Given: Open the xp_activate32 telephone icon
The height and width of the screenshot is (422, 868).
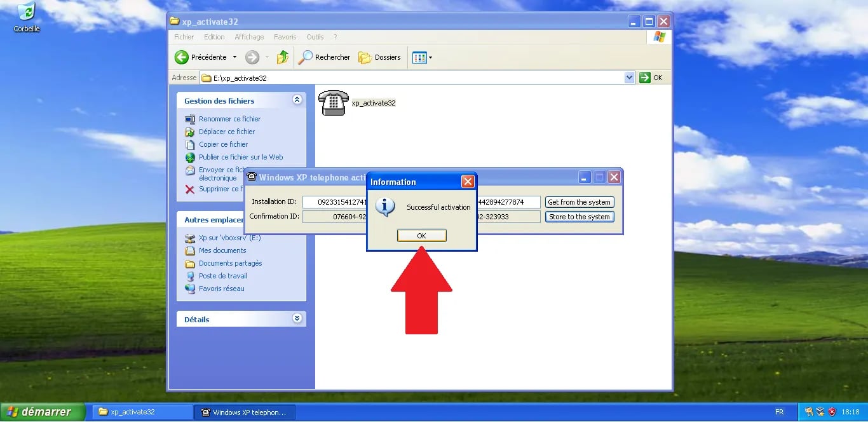Looking at the screenshot, I should pyautogui.click(x=333, y=102).
